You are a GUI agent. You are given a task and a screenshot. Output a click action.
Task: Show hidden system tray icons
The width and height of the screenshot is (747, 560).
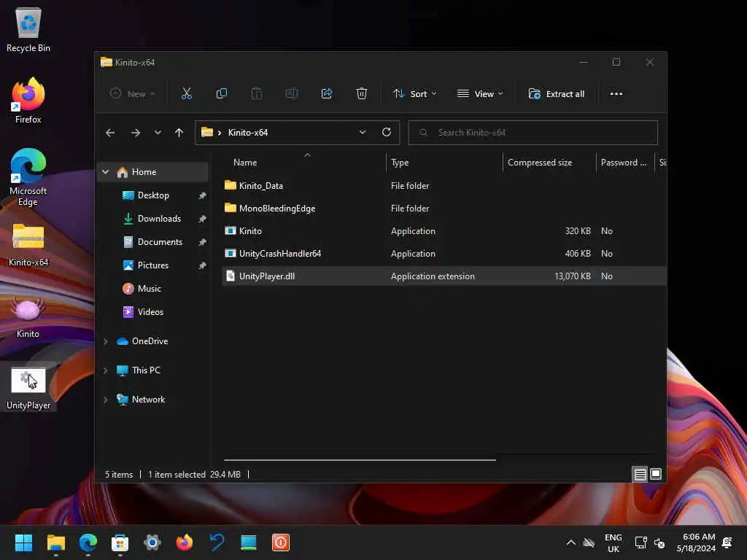[x=570, y=542]
